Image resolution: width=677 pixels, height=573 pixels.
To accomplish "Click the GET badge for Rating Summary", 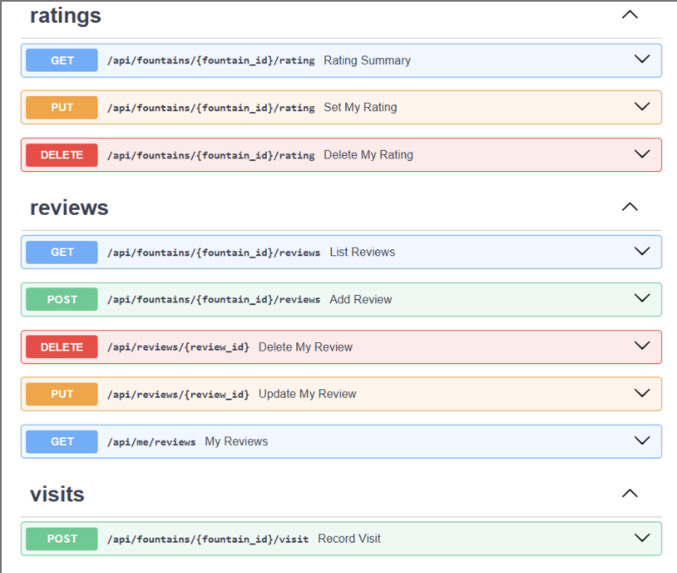I will pyautogui.click(x=62, y=60).
